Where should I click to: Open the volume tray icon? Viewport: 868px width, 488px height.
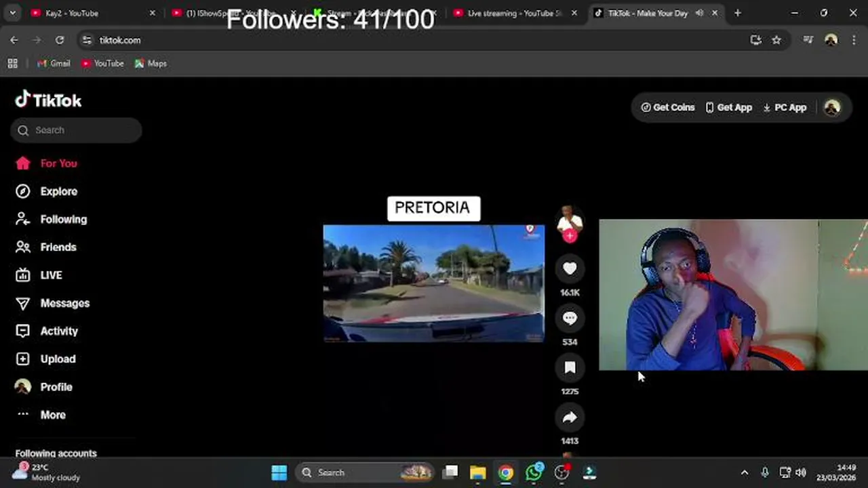pos(801,472)
